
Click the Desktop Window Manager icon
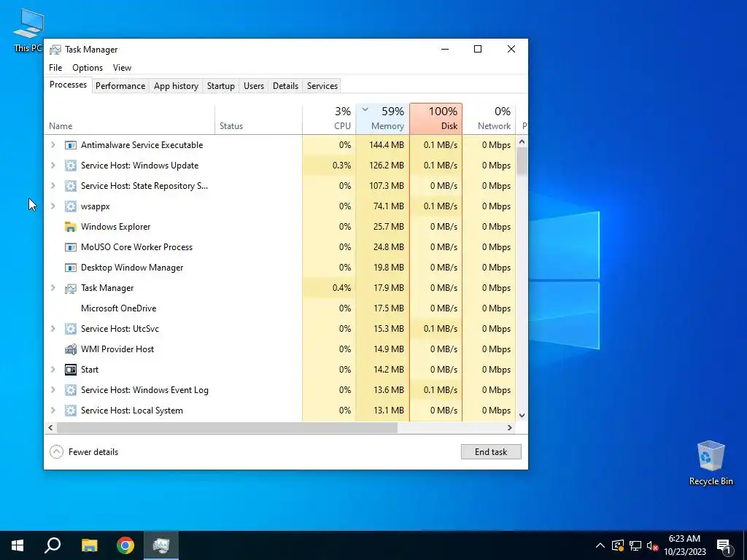[x=71, y=268]
